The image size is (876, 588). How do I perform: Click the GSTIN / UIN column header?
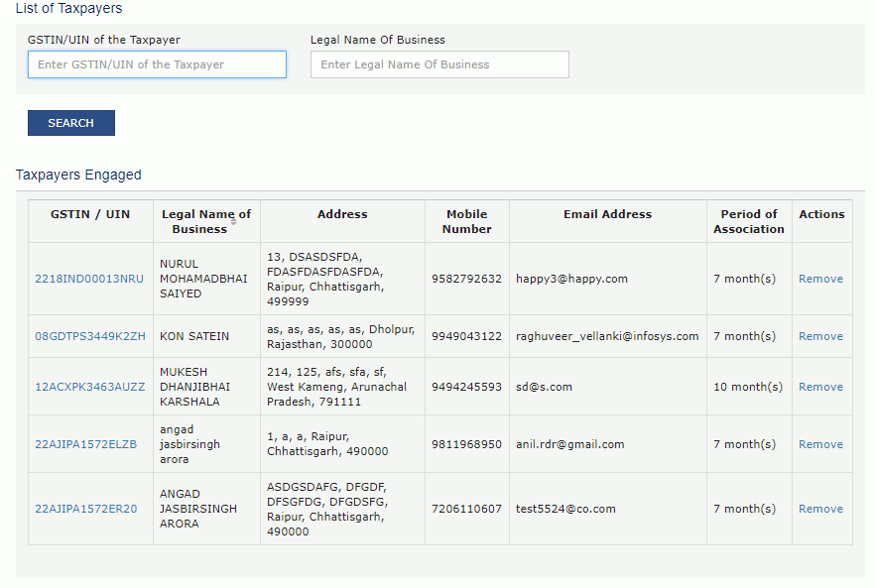pos(90,214)
